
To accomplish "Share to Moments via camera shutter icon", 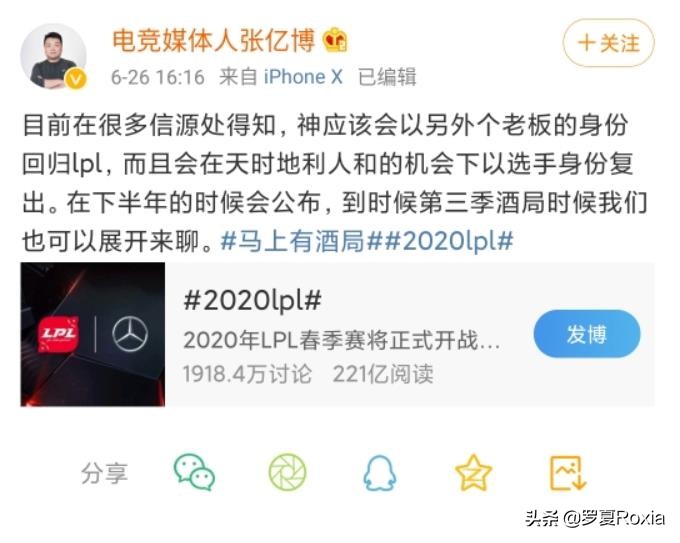I will click(x=287, y=472).
